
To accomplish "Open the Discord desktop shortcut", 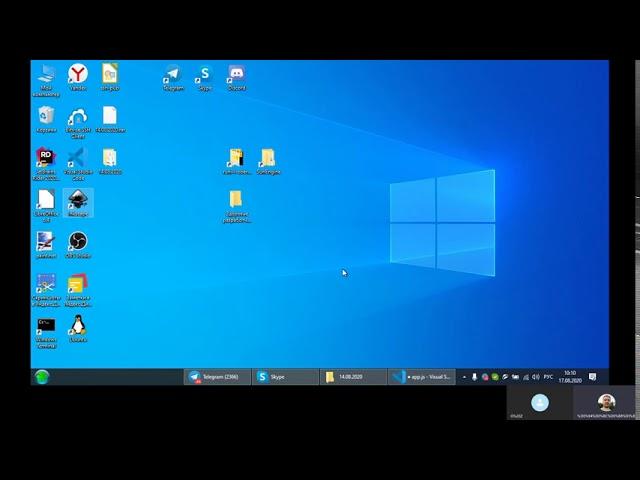I will [x=237, y=78].
